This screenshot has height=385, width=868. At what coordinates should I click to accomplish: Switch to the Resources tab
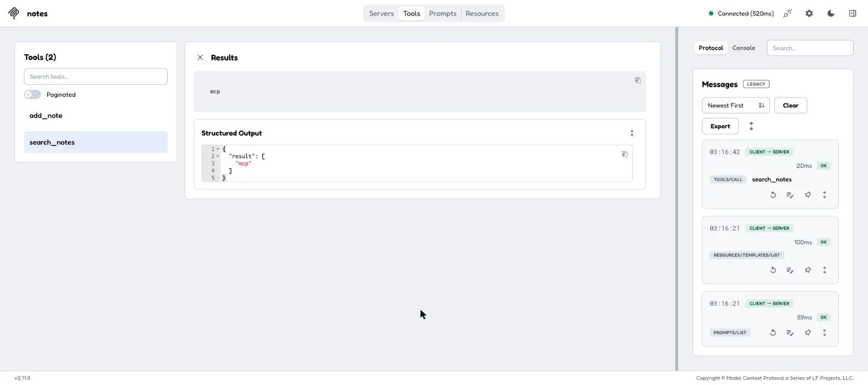482,13
